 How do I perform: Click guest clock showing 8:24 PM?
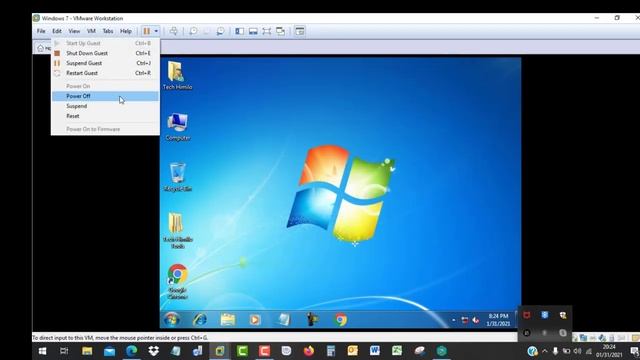[498, 320]
